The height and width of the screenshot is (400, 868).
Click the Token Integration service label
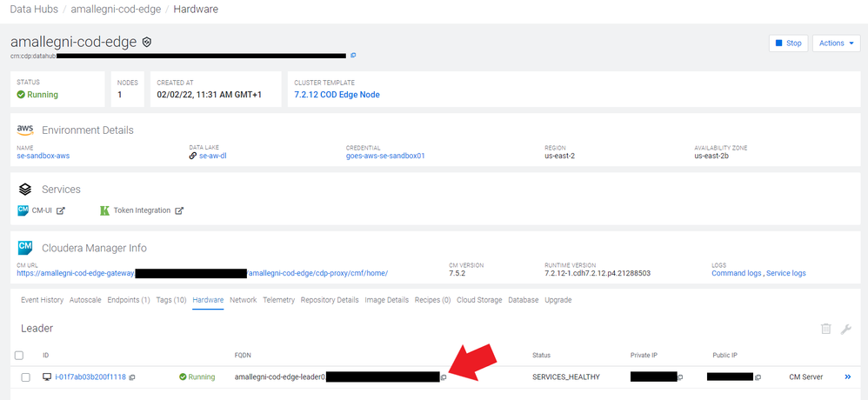pos(143,210)
